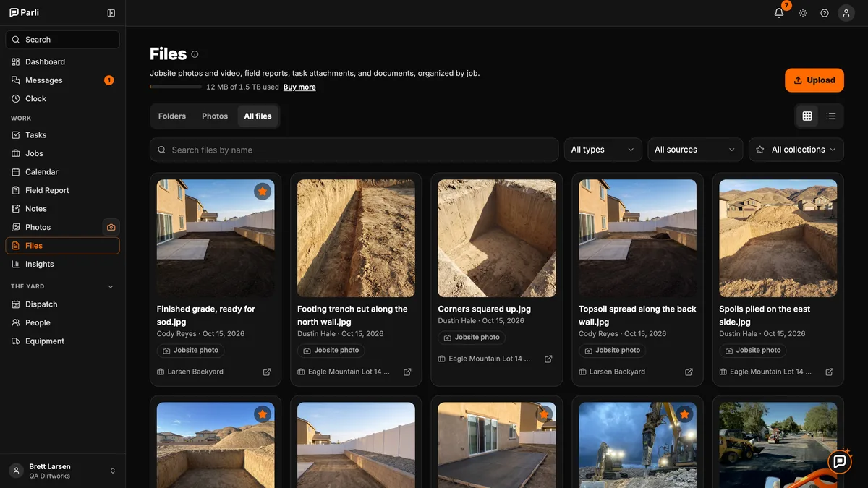Toggle star on concrete patio photo

point(544,414)
